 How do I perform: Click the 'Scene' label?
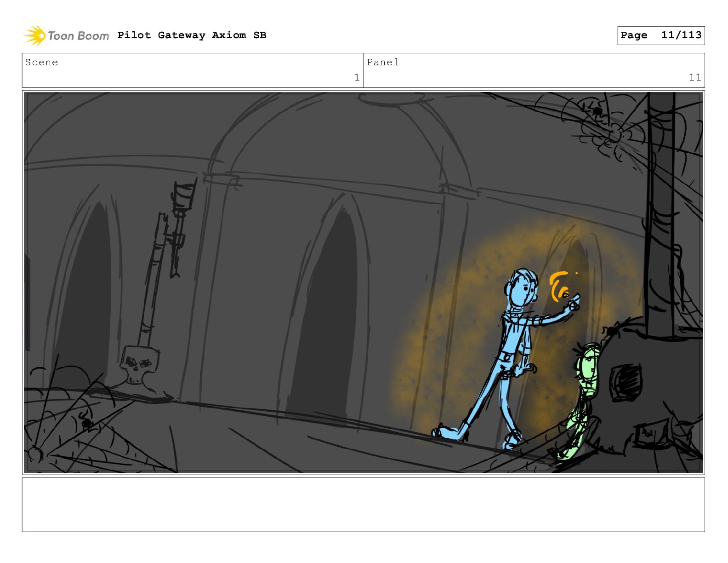[41, 62]
